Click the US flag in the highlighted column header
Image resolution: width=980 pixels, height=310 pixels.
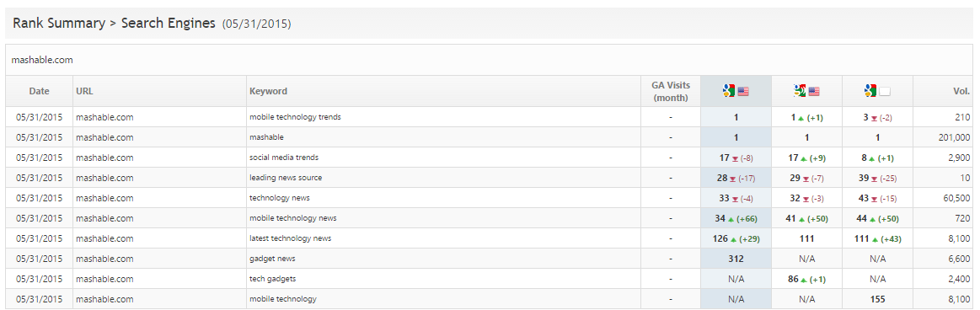[743, 92]
